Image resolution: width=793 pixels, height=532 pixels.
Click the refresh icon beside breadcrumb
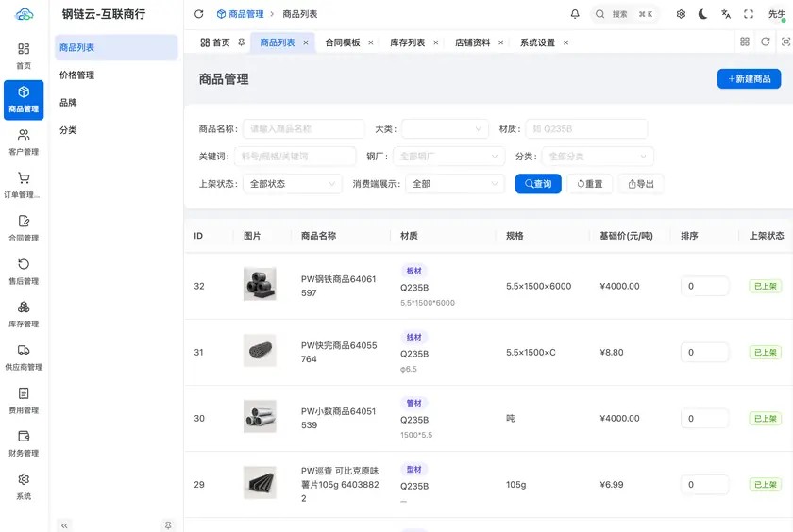199,14
